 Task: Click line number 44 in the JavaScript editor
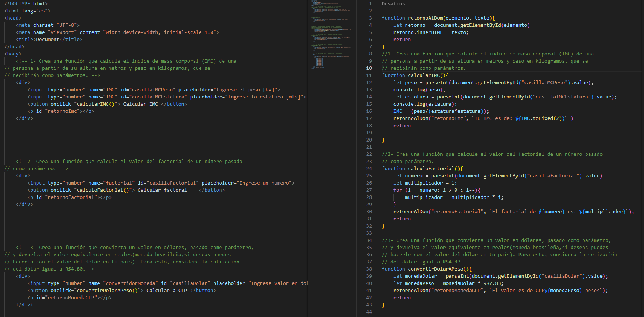pyautogui.click(x=369, y=312)
